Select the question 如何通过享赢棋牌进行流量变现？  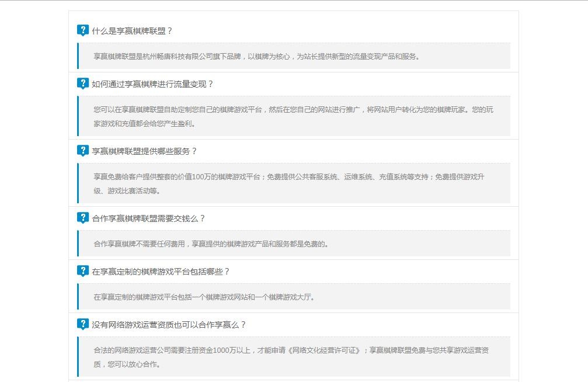tap(152, 85)
